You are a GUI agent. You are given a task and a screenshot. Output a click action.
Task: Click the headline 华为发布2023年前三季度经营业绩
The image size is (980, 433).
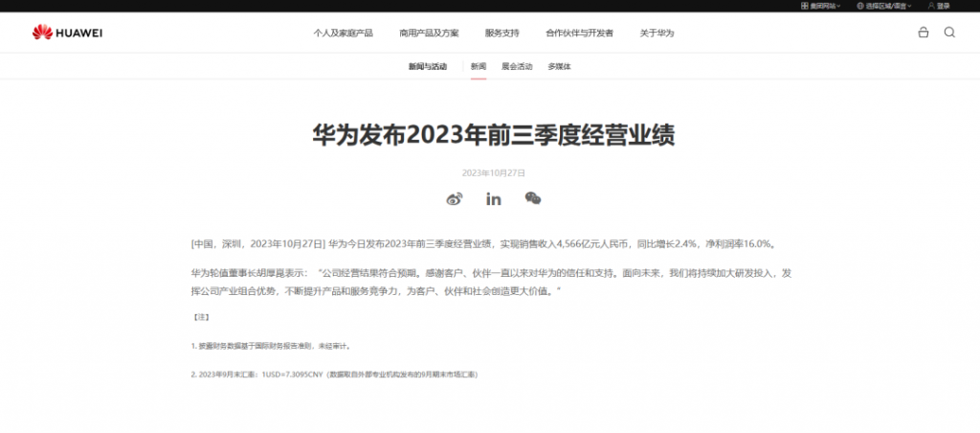point(494,135)
